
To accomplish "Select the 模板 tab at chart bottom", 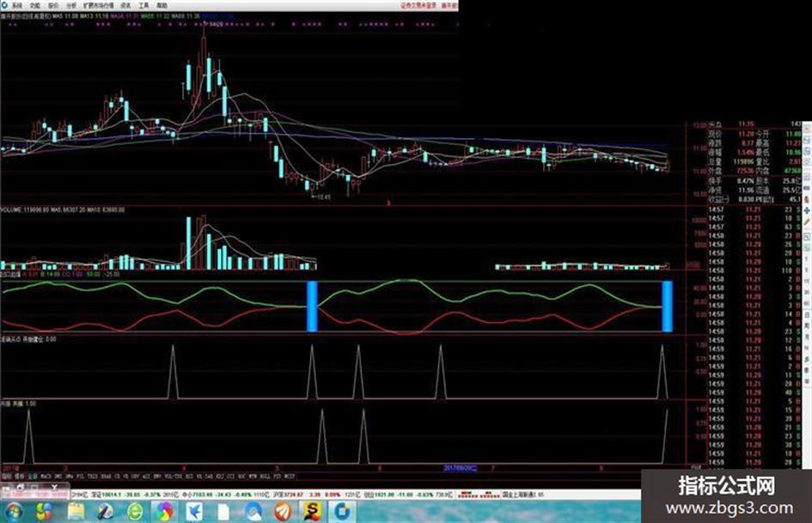I will coord(20,476).
